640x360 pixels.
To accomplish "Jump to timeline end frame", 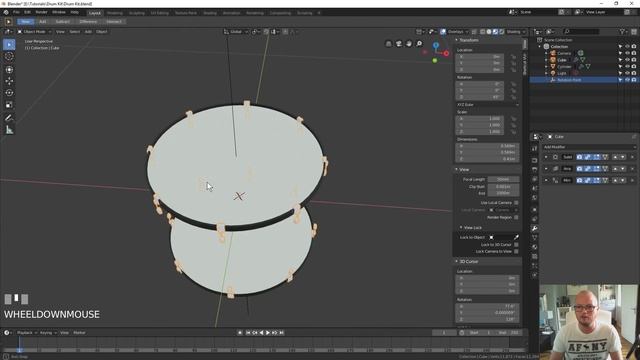I will (x=281, y=333).
